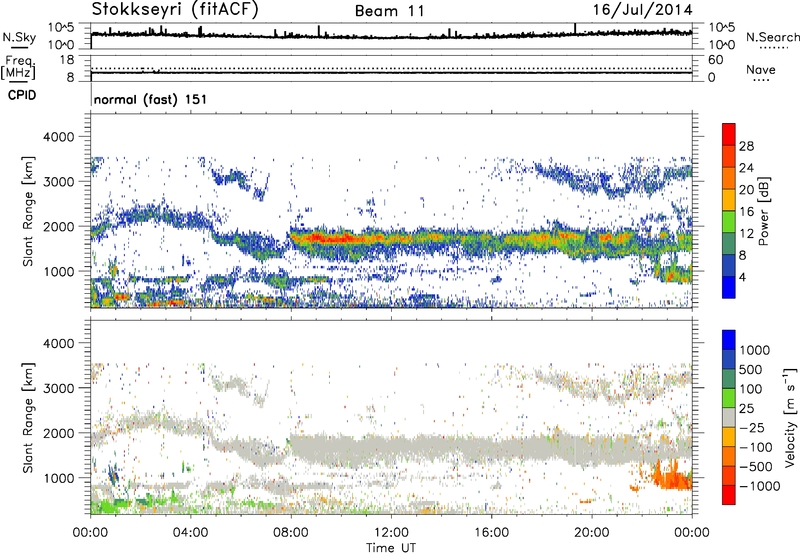Click the 'Velocity [m s⁻¹]' color bar label
800x554 pixels.
pyautogui.click(x=790, y=417)
